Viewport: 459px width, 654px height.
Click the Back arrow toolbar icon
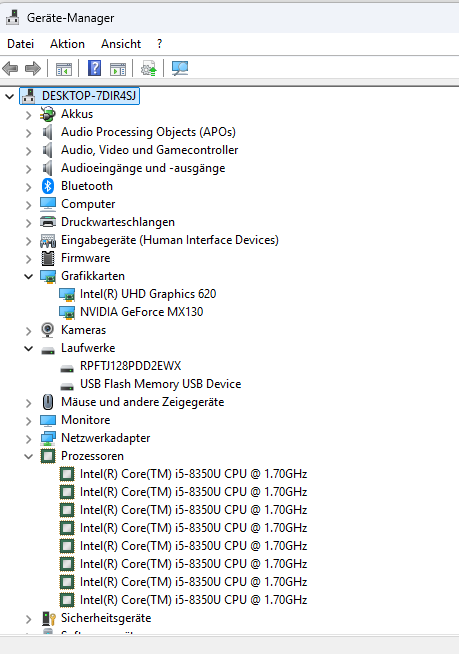(x=10, y=68)
